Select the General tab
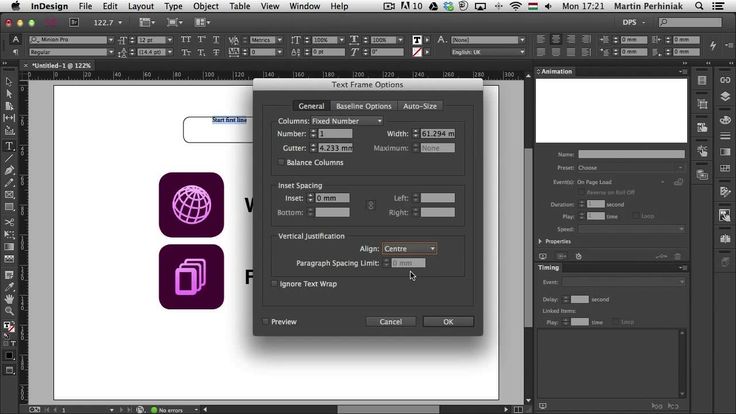This screenshot has width=736, height=414. (x=311, y=106)
